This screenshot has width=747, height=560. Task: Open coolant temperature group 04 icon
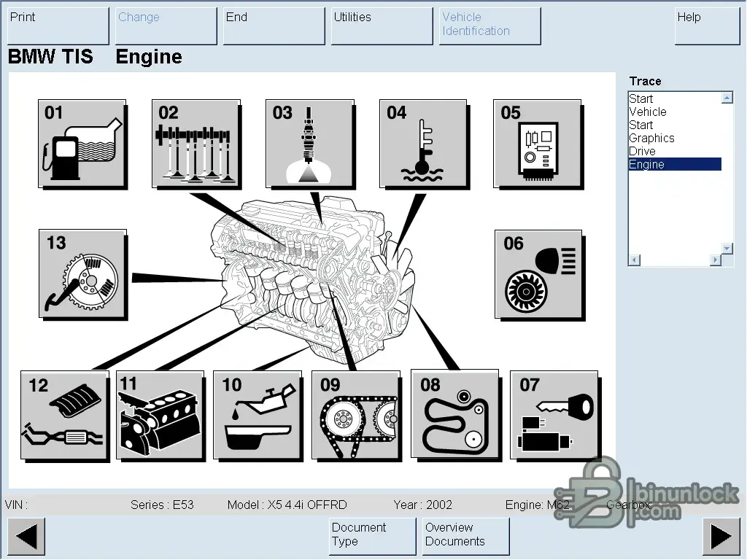tap(424, 144)
